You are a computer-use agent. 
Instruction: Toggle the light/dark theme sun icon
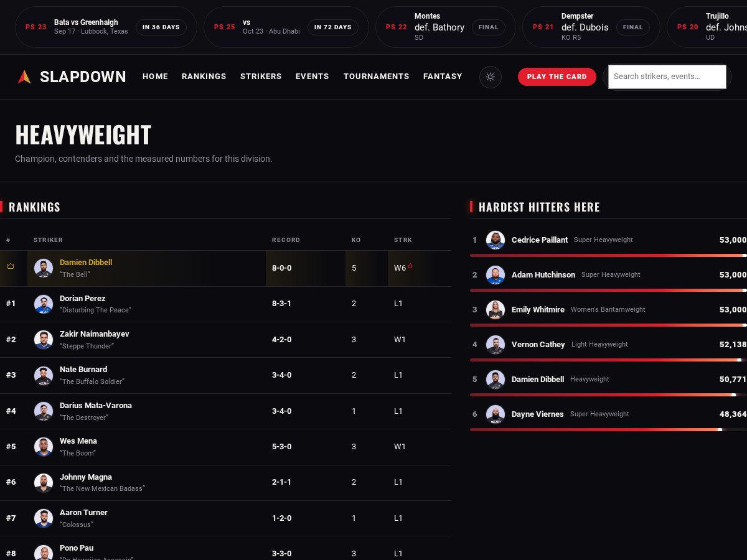click(491, 77)
